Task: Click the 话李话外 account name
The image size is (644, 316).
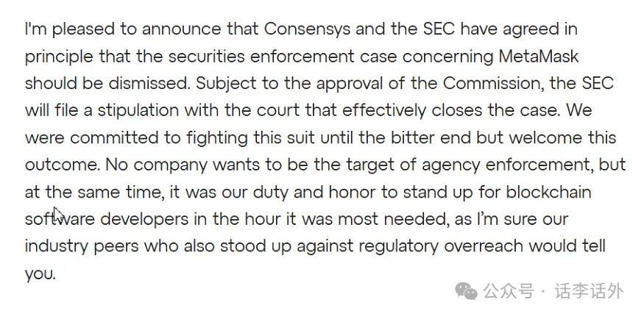Action: (x=589, y=292)
